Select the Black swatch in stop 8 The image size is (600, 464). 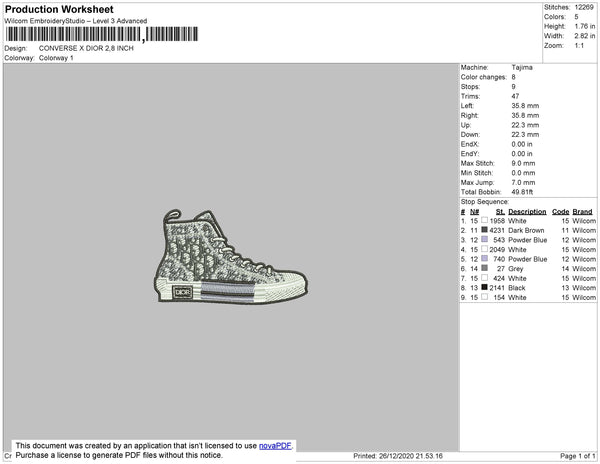pos(484,287)
